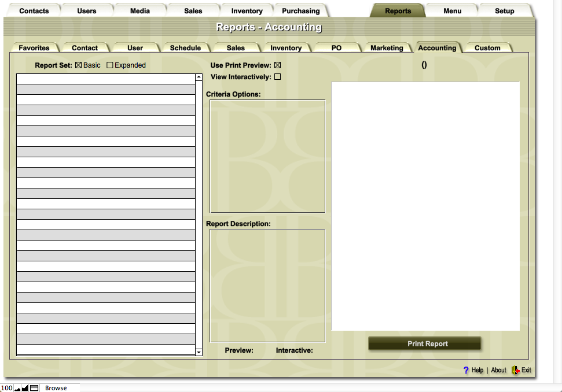Click the About link
The image size is (562, 392).
498,370
